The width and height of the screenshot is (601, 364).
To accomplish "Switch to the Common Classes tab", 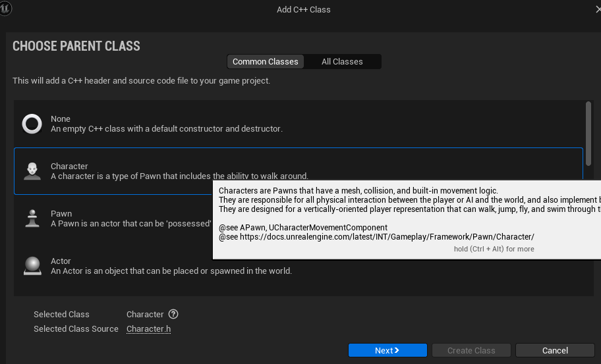I will point(265,62).
